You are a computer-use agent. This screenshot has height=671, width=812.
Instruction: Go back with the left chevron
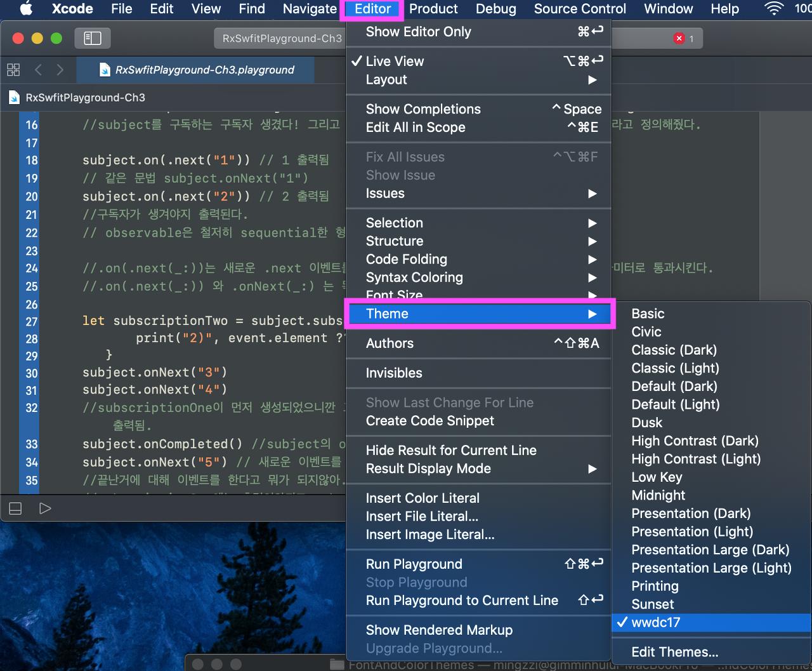(38, 69)
